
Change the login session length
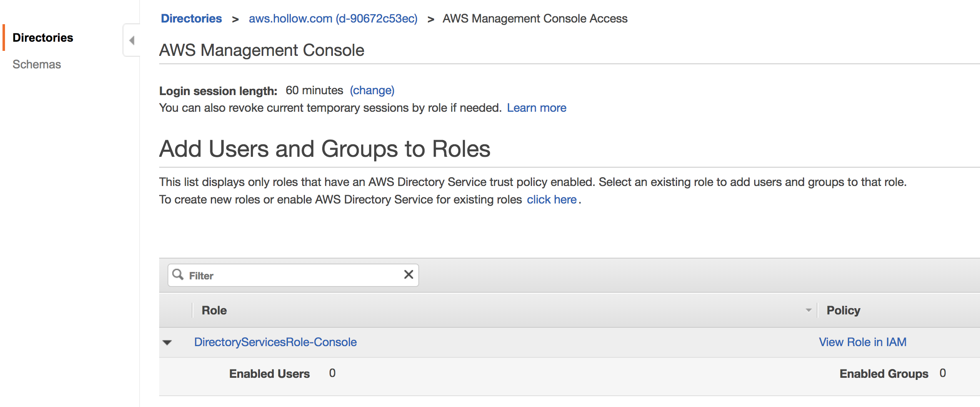click(x=372, y=90)
